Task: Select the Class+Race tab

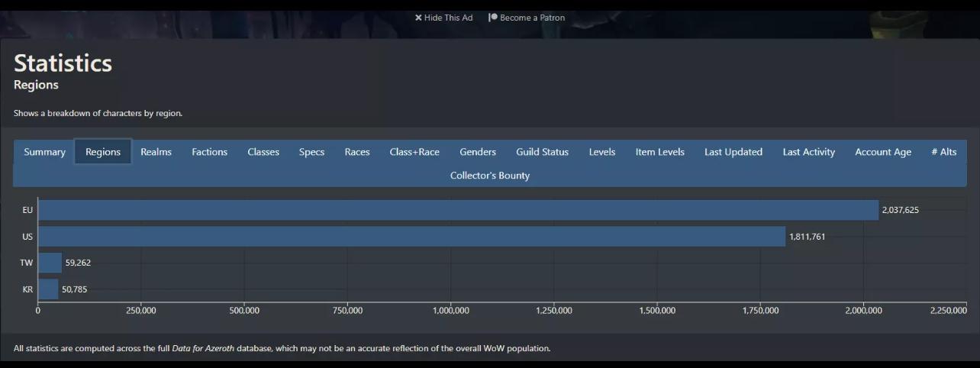Action: tap(414, 152)
